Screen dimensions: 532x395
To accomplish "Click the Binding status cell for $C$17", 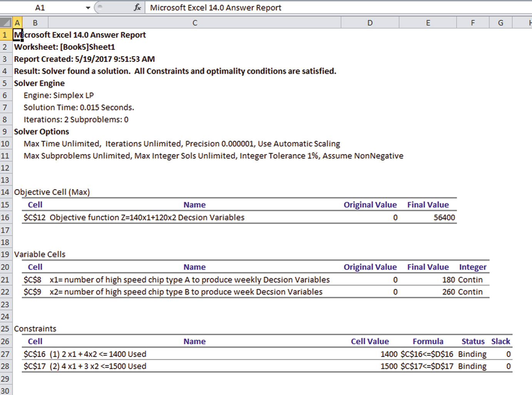I will tap(472, 366).
